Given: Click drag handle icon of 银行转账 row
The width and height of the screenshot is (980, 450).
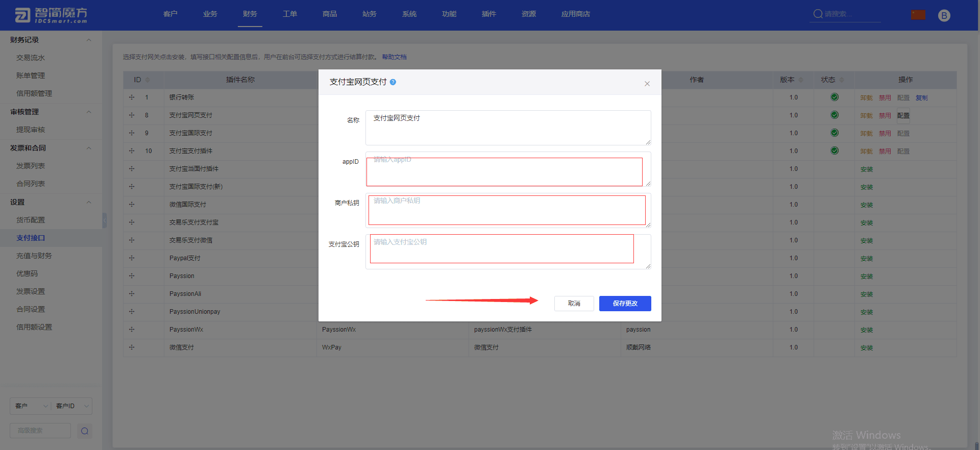Looking at the screenshot, I should tap(132, 97).
